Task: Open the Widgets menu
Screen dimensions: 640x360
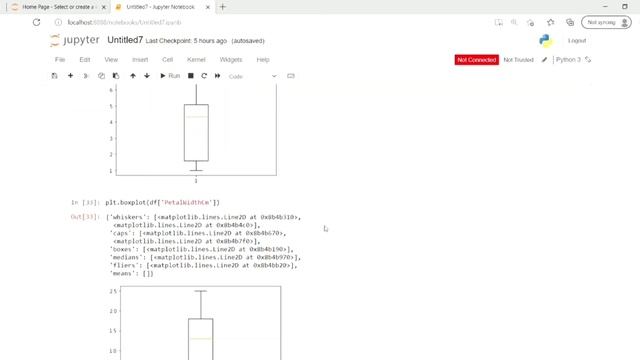Action: (x=231, y=60)
